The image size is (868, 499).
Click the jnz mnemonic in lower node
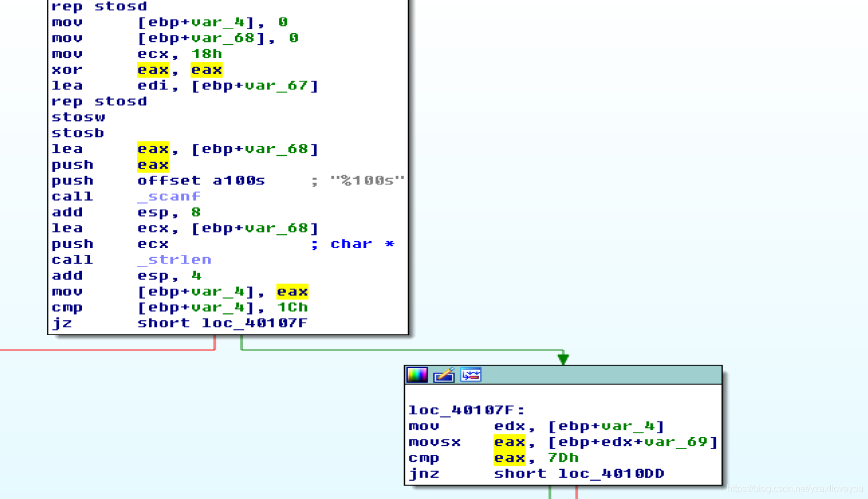(x=424, y=474)
